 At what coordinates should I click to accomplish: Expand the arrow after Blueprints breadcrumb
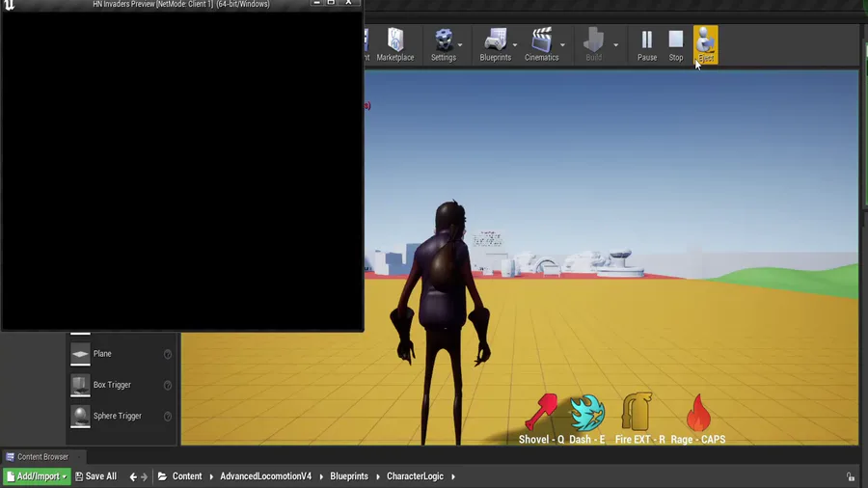coord(377,476)
